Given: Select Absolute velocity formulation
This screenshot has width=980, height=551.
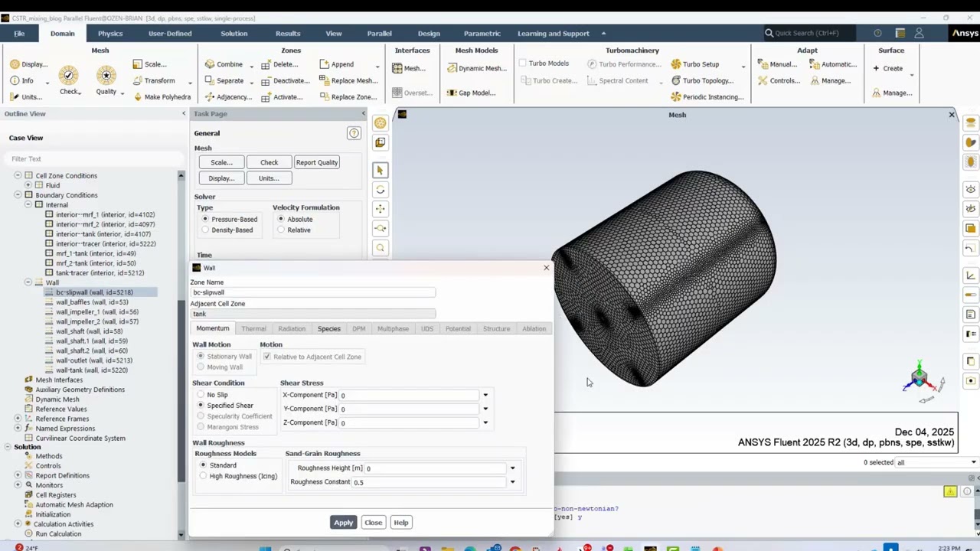Looking at the screenshot, I should point(281,219).
